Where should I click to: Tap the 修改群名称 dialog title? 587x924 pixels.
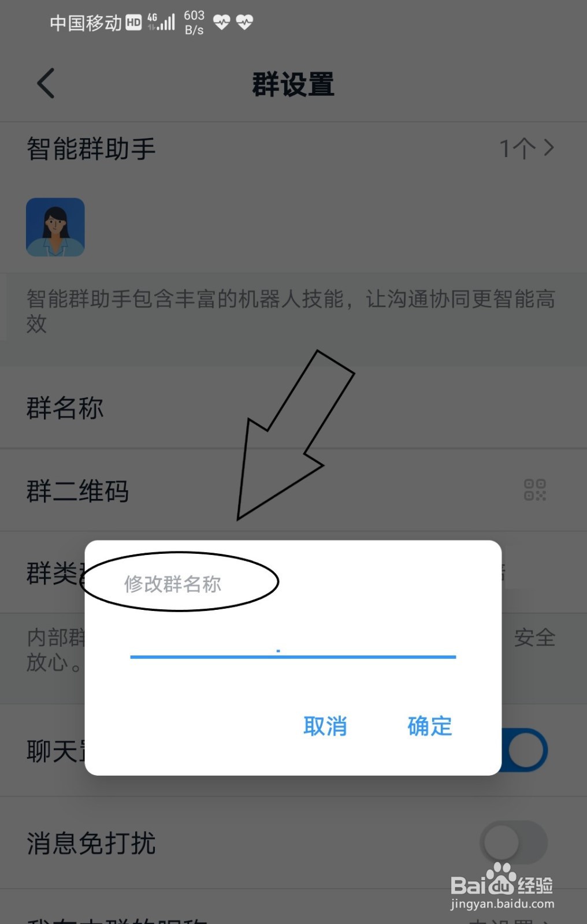173,584
